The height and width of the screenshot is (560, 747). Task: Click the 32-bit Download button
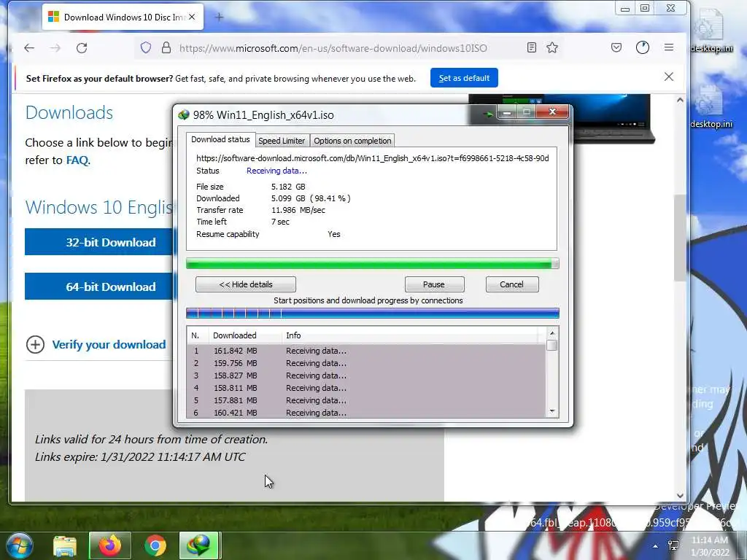click(100, 242)
